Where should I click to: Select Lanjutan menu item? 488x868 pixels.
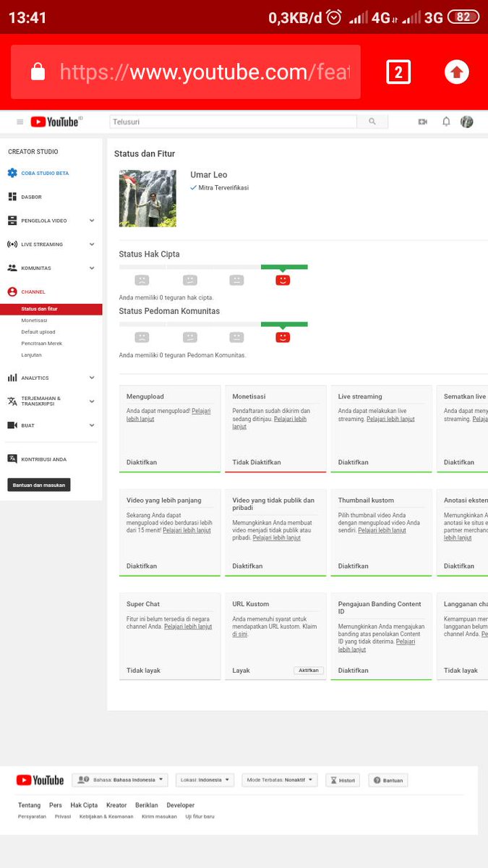32,355
